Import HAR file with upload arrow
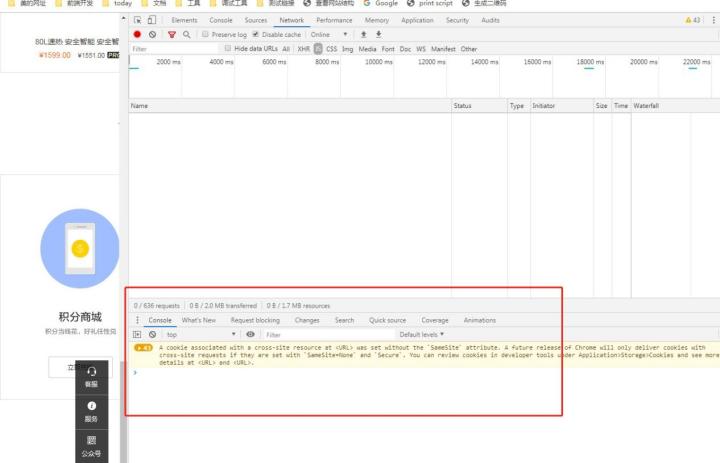The height and width of the screenshot is (463, 720). (x=363, y=34)
